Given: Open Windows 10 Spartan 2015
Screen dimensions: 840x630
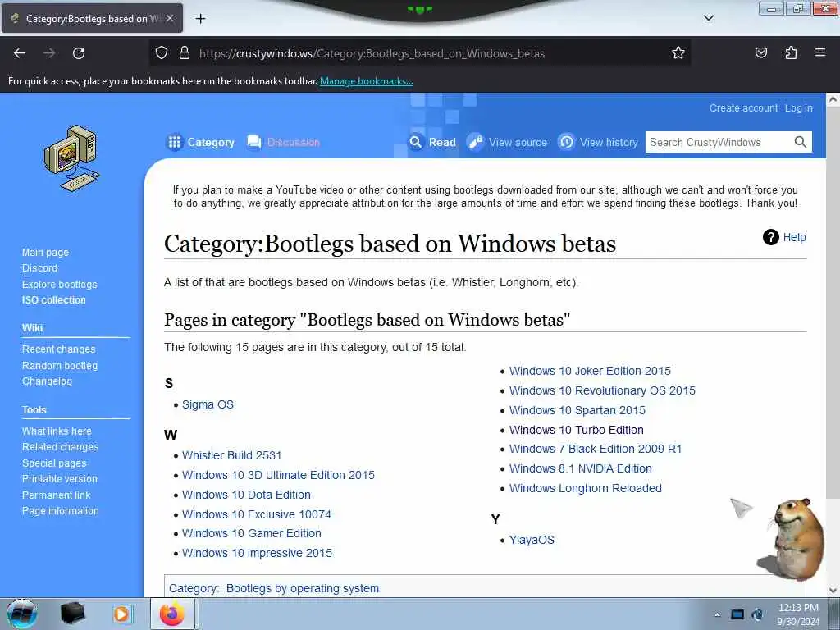Looking at the screenshot, I should click(x=577, y=410).
